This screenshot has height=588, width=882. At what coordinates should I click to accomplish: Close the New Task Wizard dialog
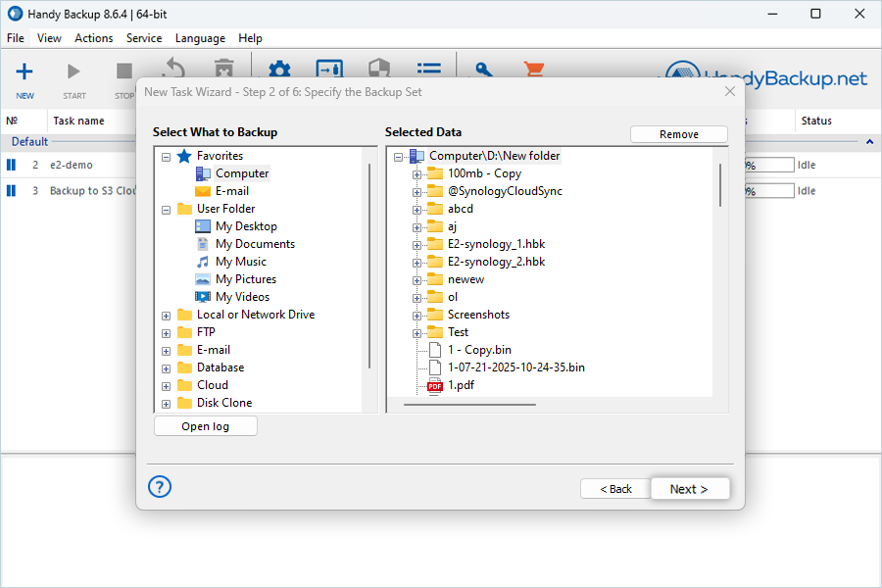tap(729, 91)
